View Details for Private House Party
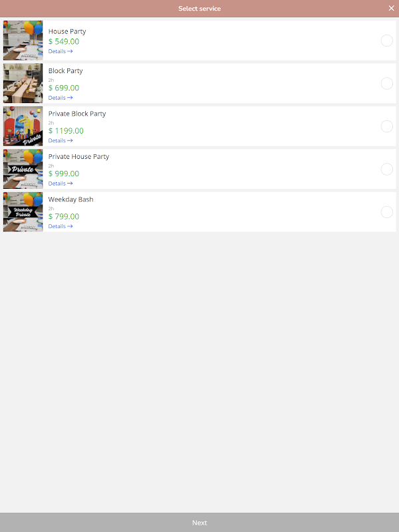This screenshot has height=532, width=399. (61, 184)
